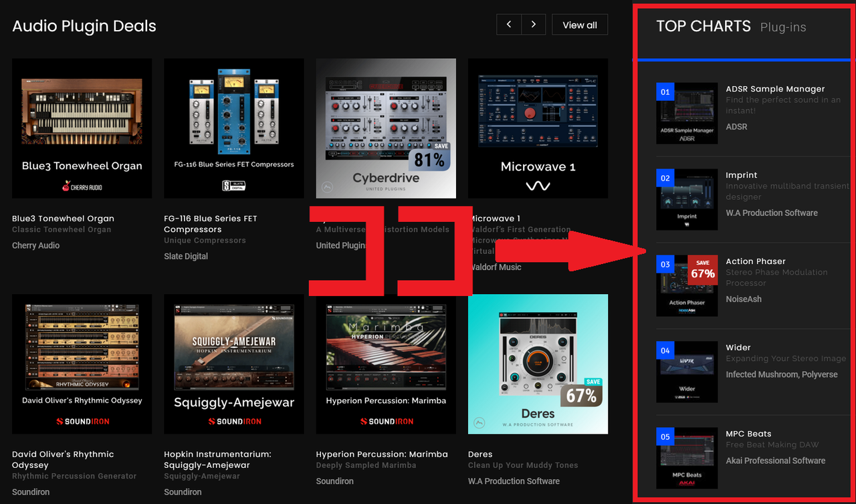Image resolution: width=856 pixels, height=504 pixels.
Task: Click the 'Audio Plugin Deals' section heading
Action: tap(84, 26)
